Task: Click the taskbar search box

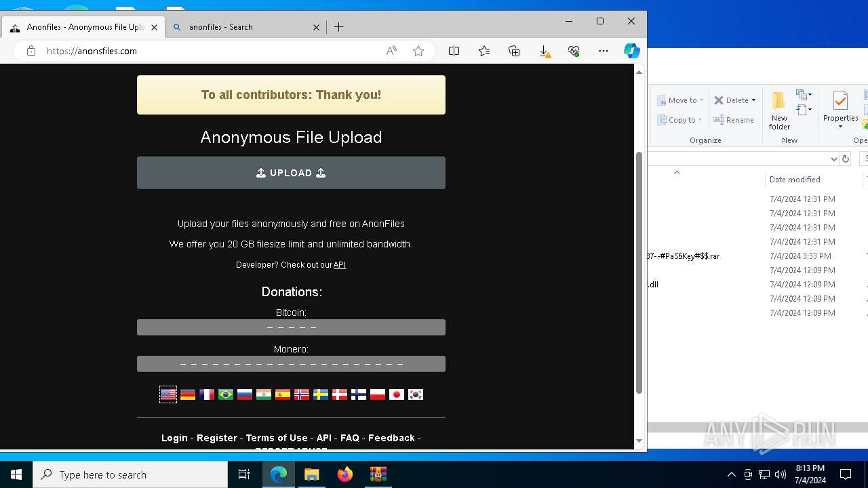Action: pyautogui.click(x=130, y=474)
